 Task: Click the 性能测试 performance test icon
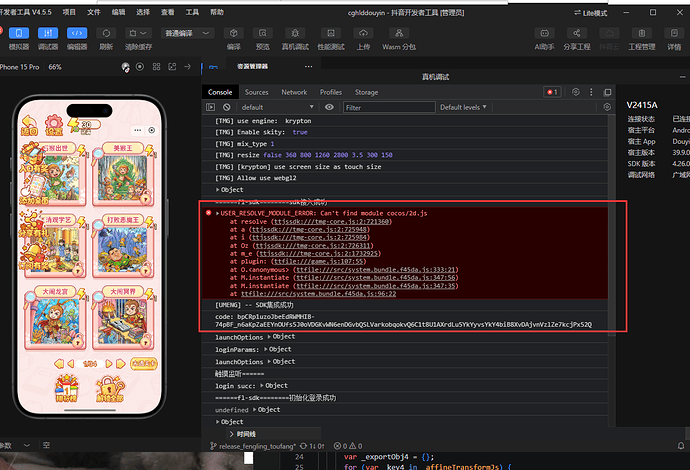pyautogui.click(x=331, y=33)
